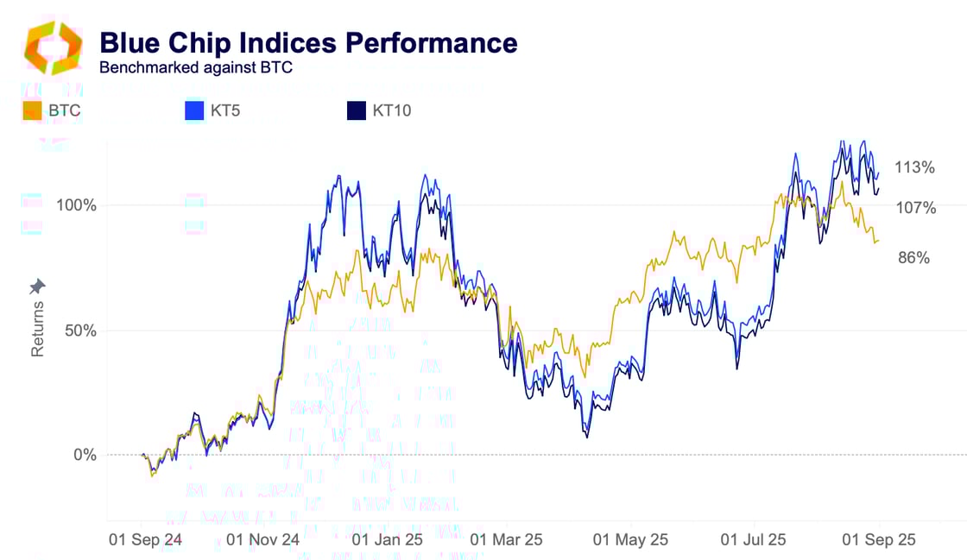The image size is (967, 560).
Task: Select the 86% end-of-line value label
Action: pos(912,257)
